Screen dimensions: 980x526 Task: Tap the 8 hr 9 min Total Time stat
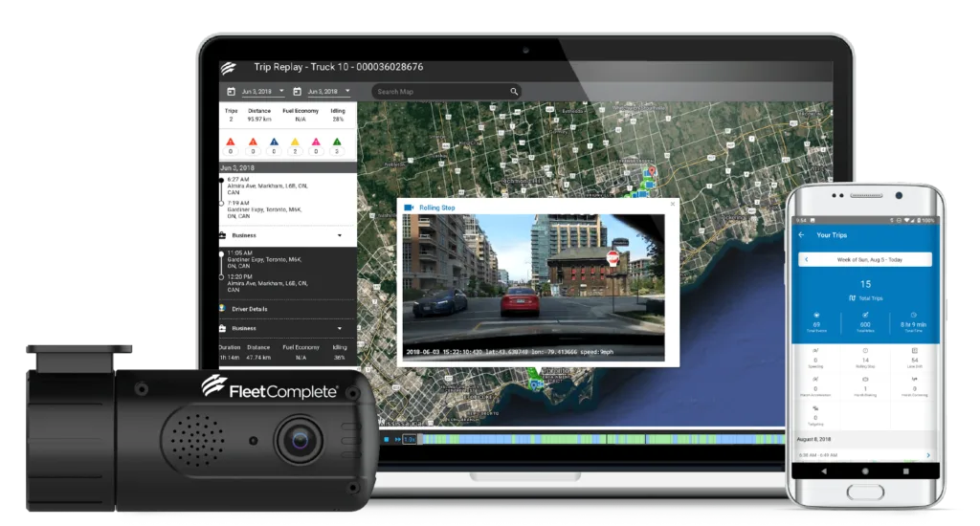[913, 322]
